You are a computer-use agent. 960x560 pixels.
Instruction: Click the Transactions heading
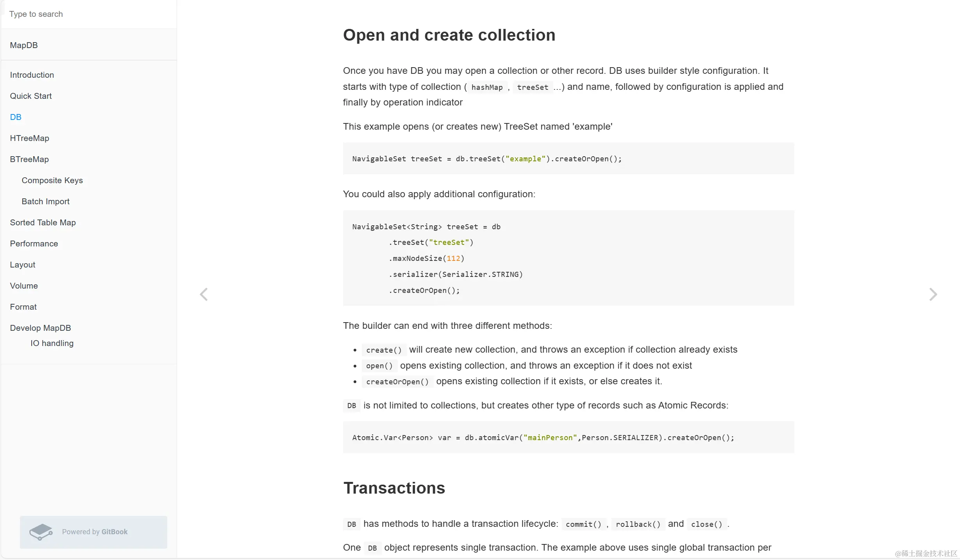coord(394,488)
